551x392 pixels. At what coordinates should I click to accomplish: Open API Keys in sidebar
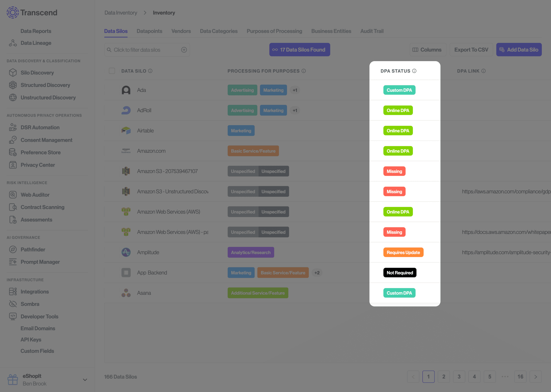(x=31, y=340)
